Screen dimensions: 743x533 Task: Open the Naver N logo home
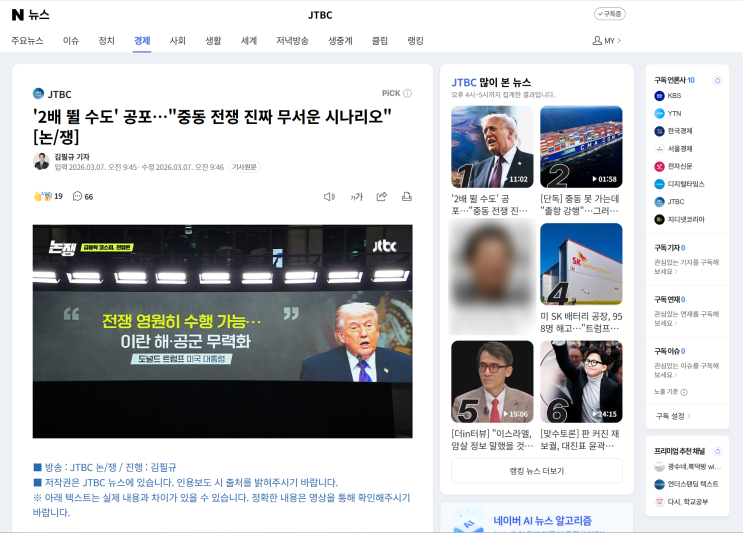18,15
